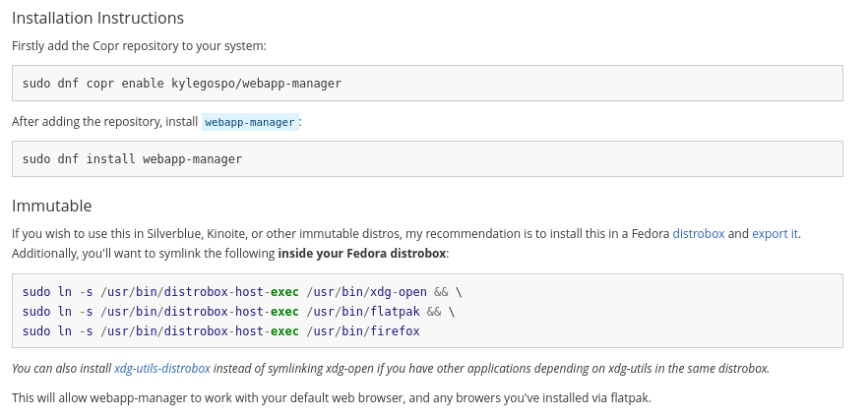This screenshot has height=417, width=868.
Task: Click the "Firstly add the Copr repository" sentence
Action: point(139,45)
